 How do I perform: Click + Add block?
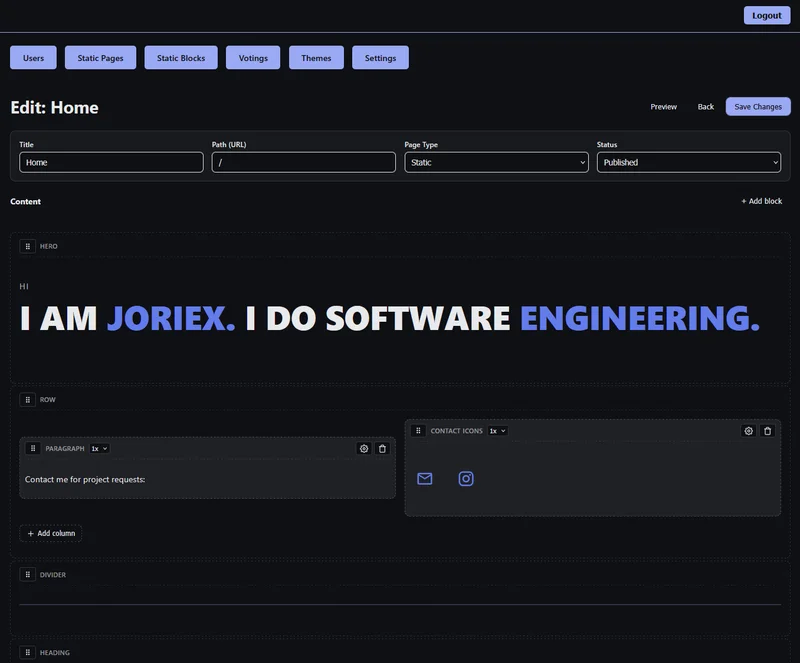(x=762, y=201)
